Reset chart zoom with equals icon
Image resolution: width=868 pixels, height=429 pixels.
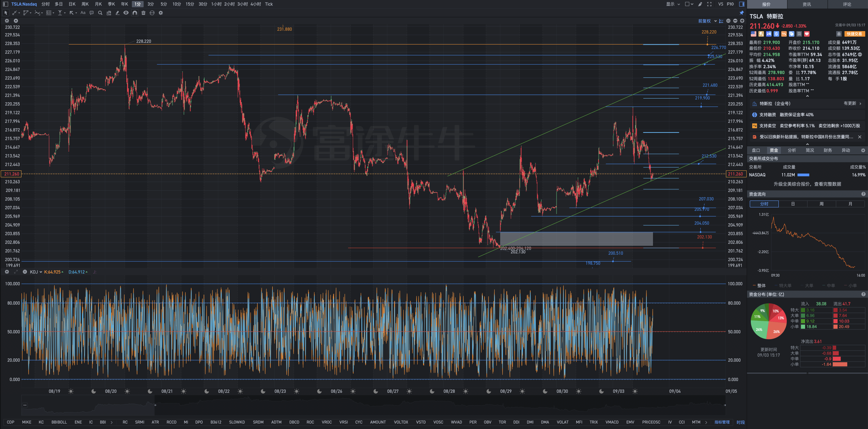point(728,21)
